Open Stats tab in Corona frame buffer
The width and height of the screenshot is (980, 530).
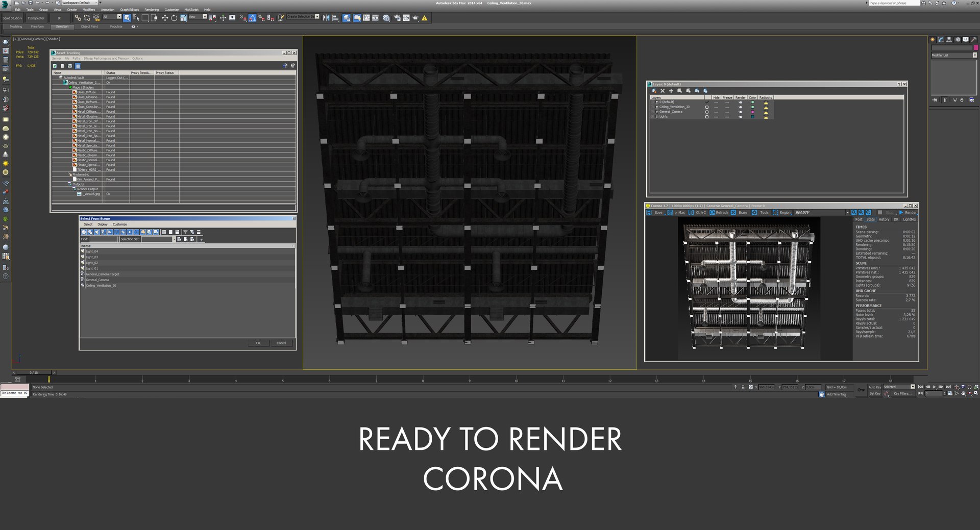point(870,219)
